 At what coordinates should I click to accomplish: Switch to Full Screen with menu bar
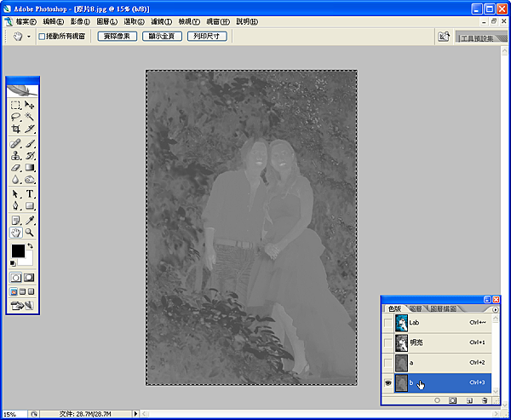click(x=22, y=291)
